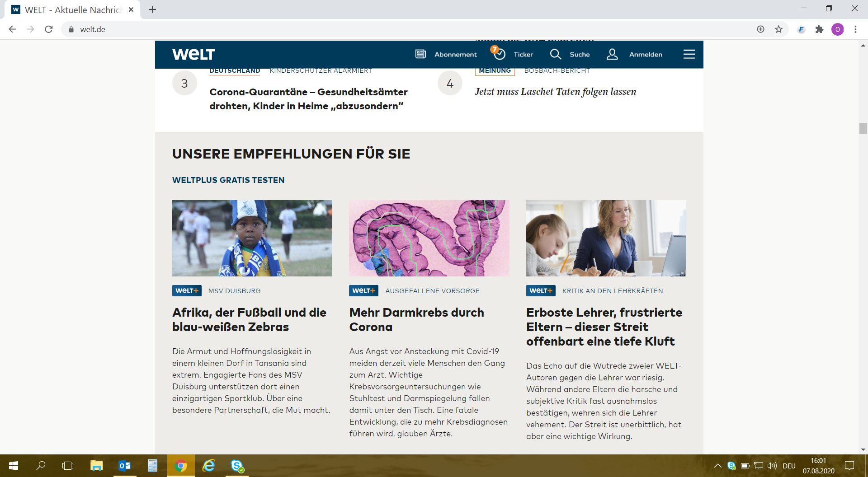Reload the page with the refresh icon
868x477 pixels.
click(x=49, y=29)
